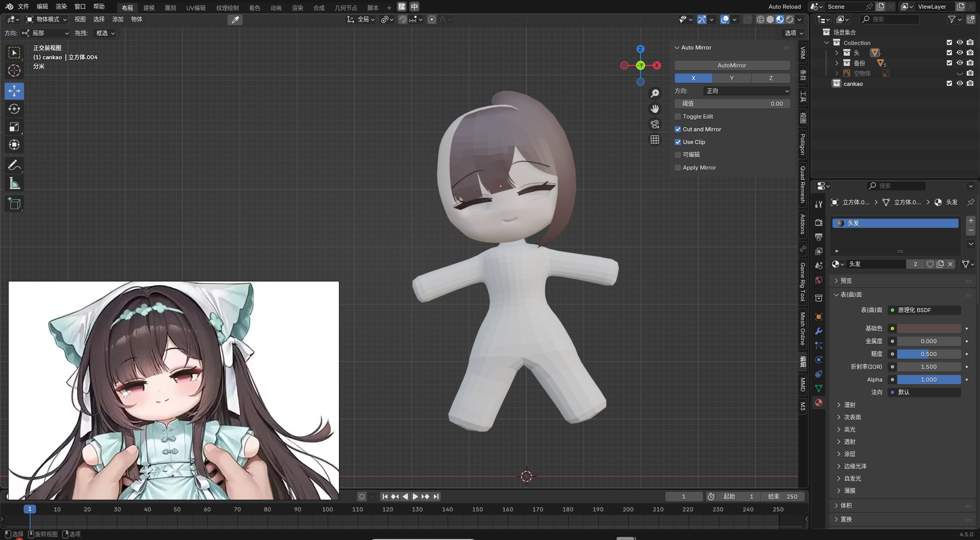Toggle camera view icon in viewport
The width and height of the screenshot is (980, 540).
pos(655,124)
